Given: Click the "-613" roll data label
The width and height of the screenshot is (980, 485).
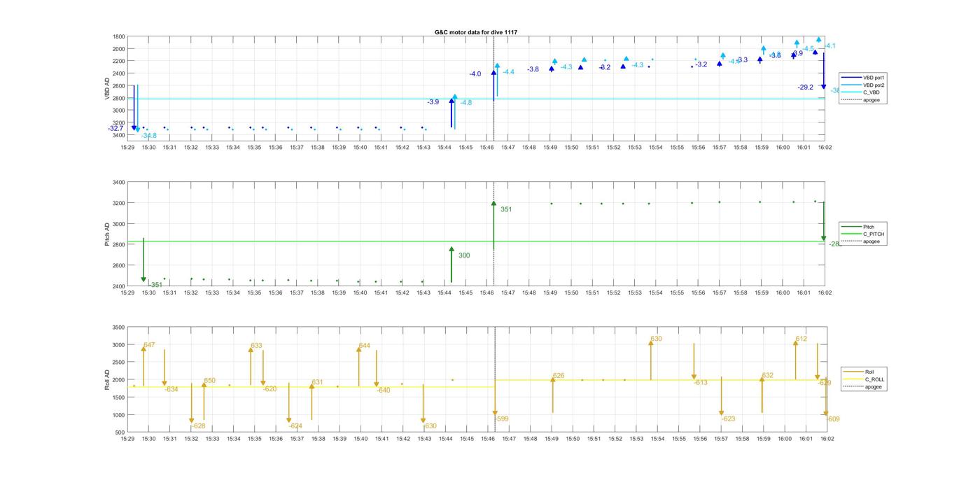Looking at the screenshot, I should click(701, 383).
